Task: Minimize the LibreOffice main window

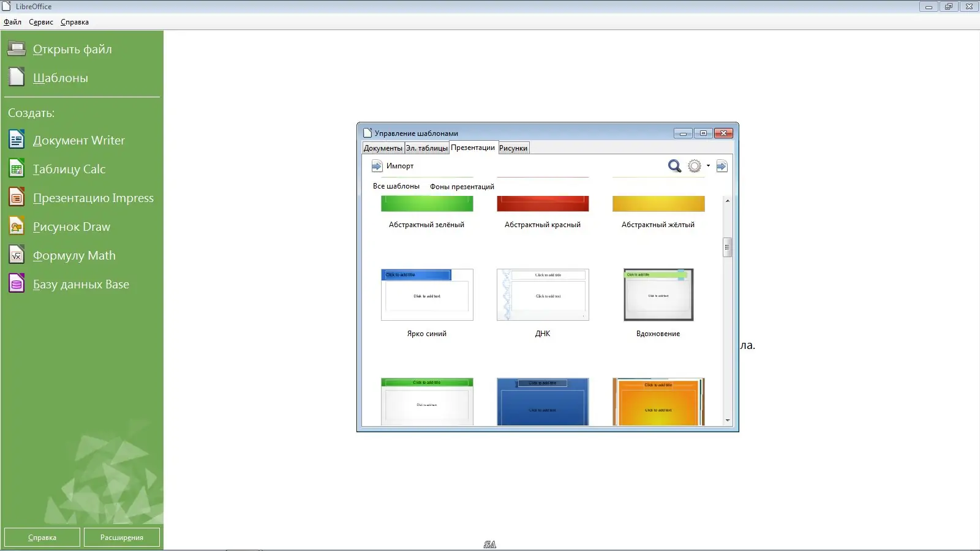Action: (929, 7)
